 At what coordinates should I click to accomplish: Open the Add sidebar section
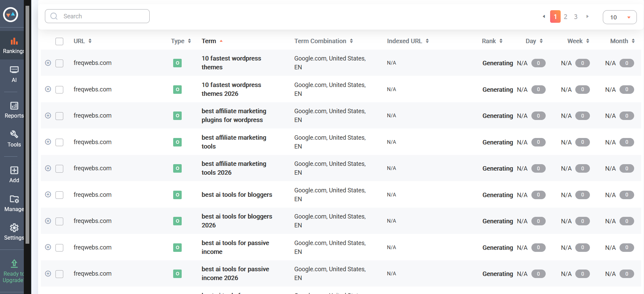[x=14, y=174]
